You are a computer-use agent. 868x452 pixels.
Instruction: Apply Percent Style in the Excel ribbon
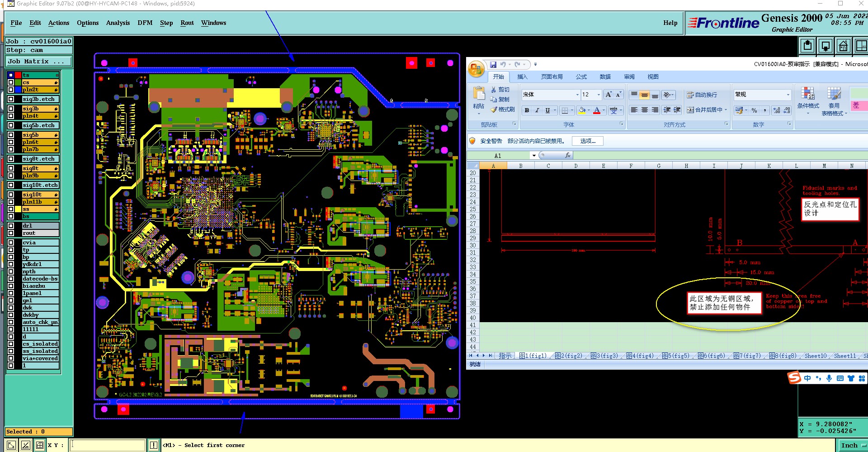coord(754,110)
